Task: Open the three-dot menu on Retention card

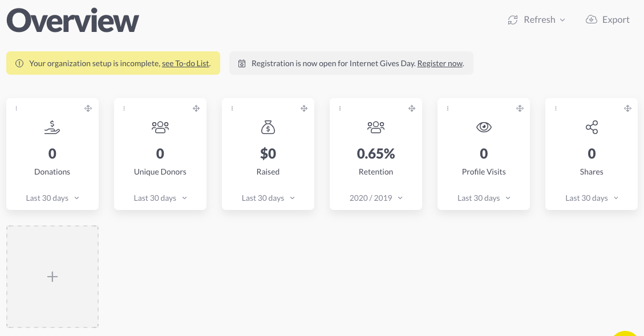Action: 340,108
